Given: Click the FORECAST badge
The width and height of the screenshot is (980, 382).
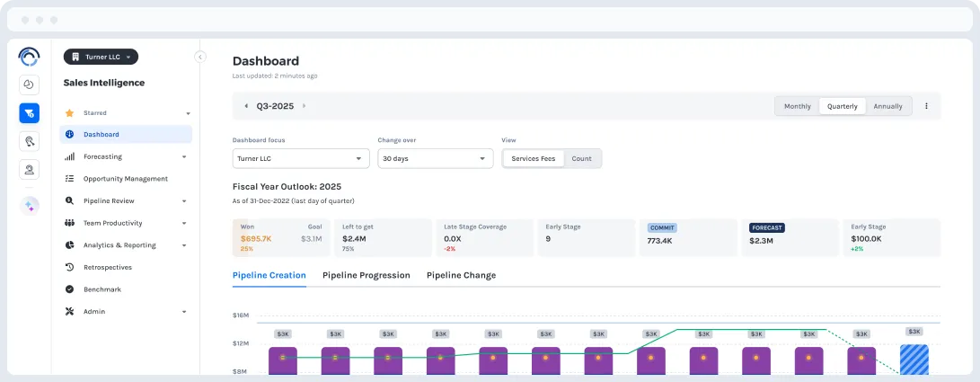Looking at the screenshot, I should coord(767,228).
